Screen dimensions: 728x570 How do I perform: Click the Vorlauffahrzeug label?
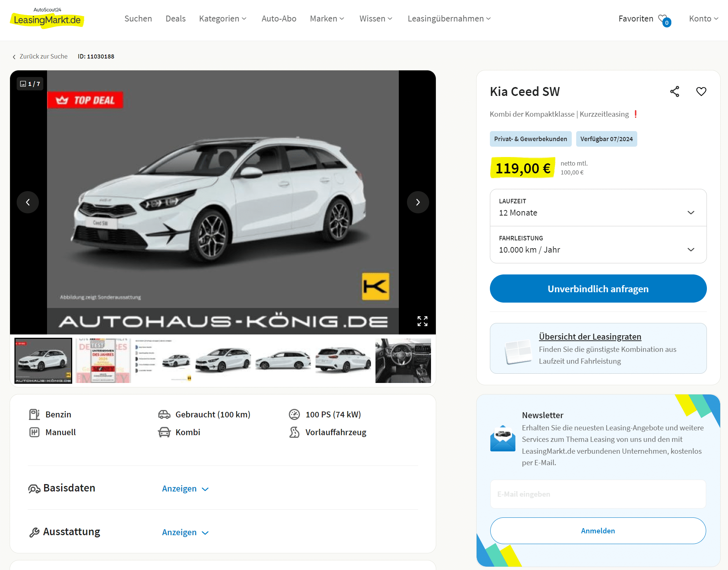336,432
